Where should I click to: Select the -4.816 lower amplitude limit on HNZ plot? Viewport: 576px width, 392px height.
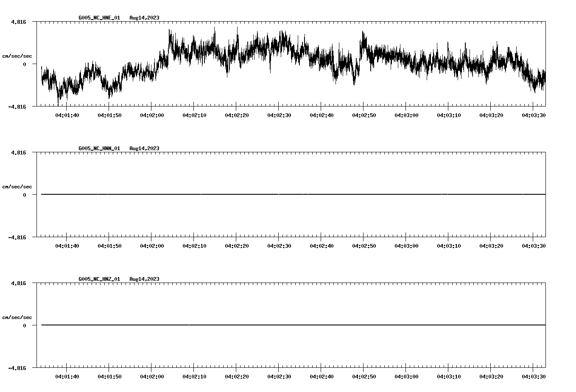(x=18, y=369)
